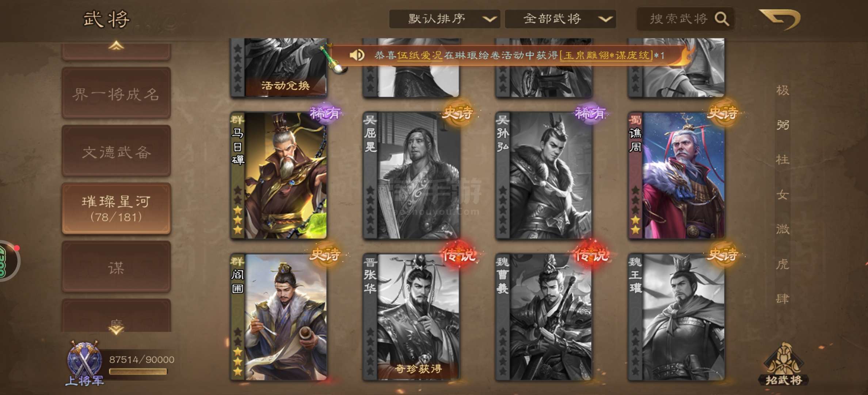Select the 文德武备 category tab
868x395 pixels.
coord(116,151)
